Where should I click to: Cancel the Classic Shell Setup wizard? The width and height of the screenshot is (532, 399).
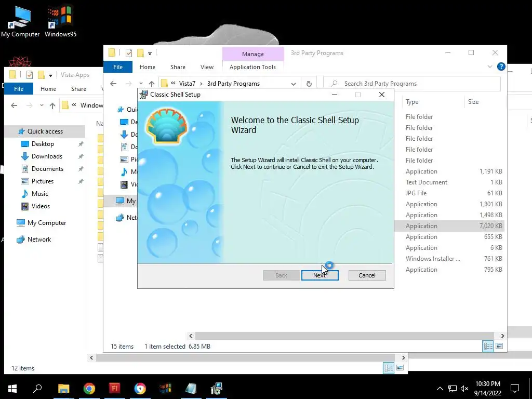pyautogui.click(x=367, y=275)
